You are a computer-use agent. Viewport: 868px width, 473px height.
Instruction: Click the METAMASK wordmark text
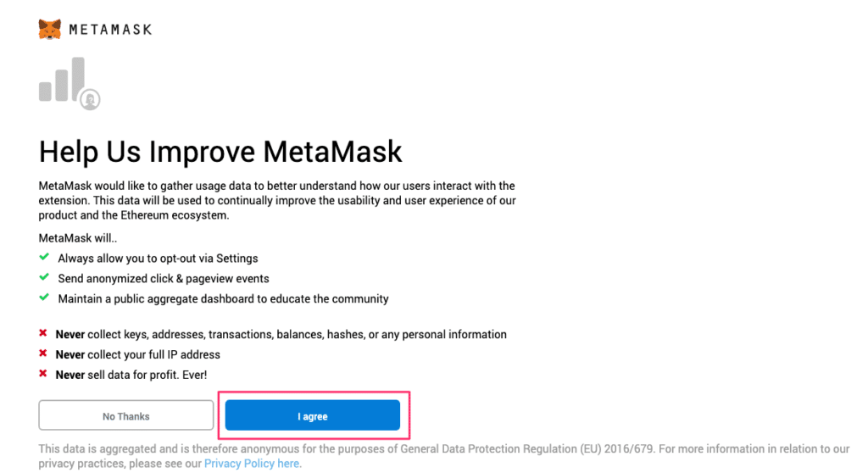pos(110,30)
